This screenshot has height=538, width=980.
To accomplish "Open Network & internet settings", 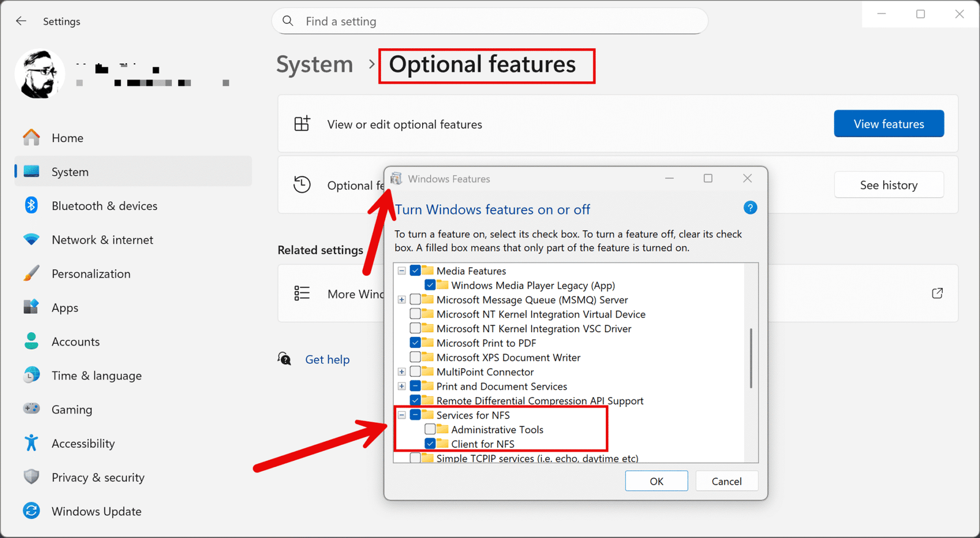I will pos(133,240).
